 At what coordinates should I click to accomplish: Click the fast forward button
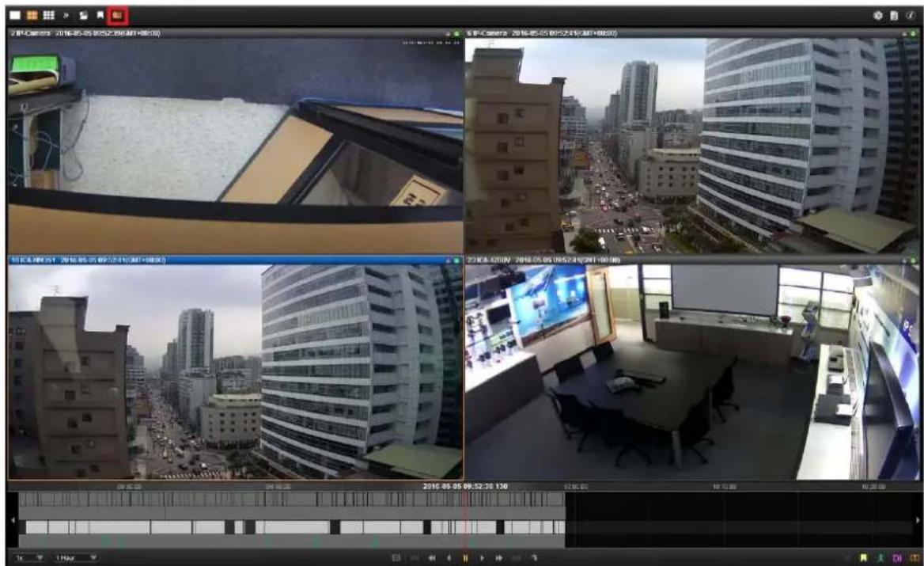click(x=499, y=558)
